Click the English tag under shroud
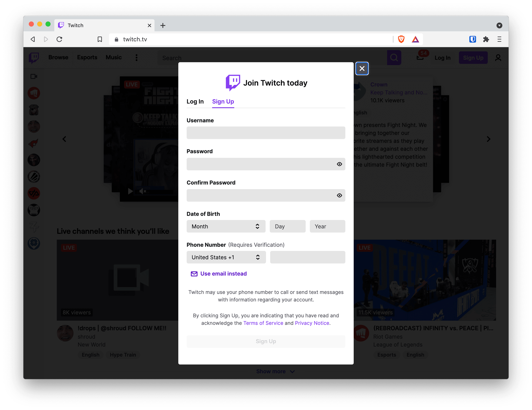 coord(91,355)
